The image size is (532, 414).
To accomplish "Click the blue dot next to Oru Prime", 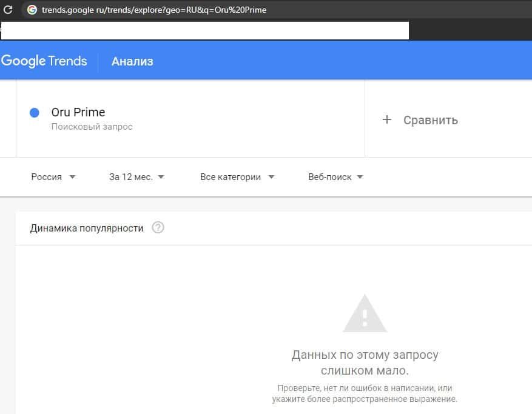I will pyautogui.click(x=34, y=113).
